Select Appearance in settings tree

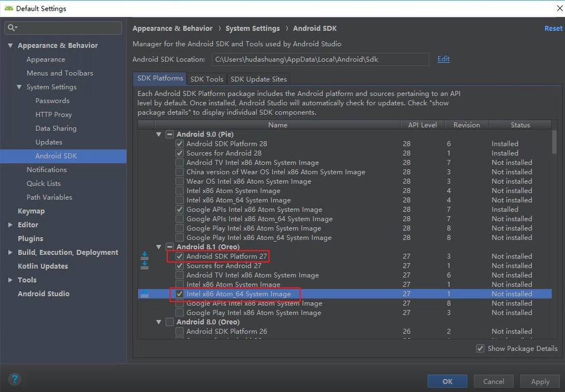pos(46,60)
